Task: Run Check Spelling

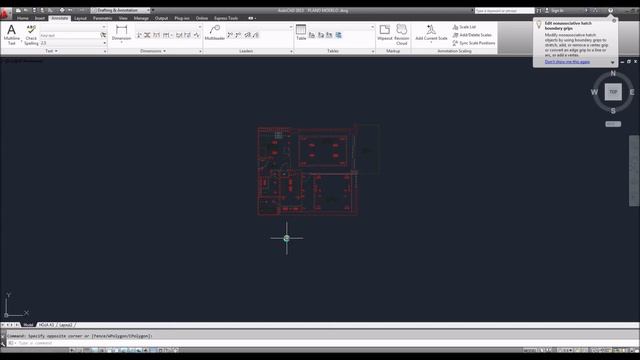Action: (31, 35)
